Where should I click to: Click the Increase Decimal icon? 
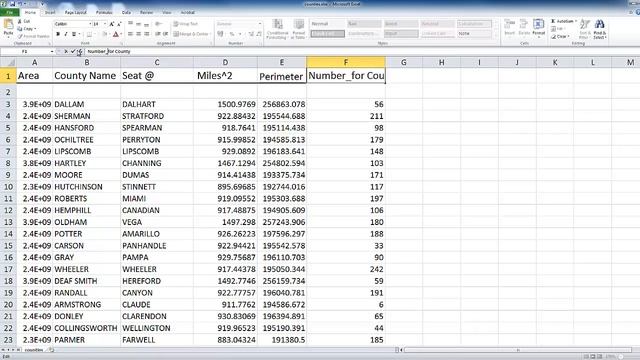pos(251,34)
